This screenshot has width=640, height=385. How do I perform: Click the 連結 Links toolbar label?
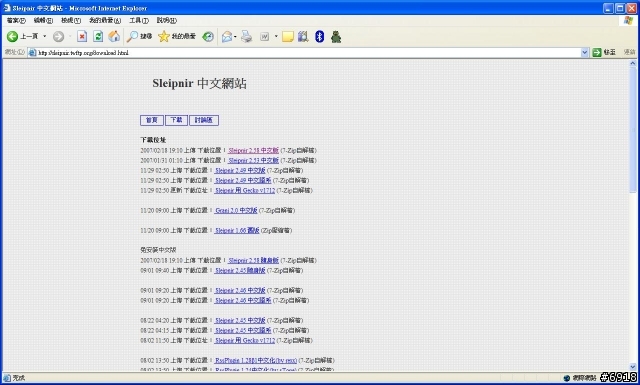[629, 52]
